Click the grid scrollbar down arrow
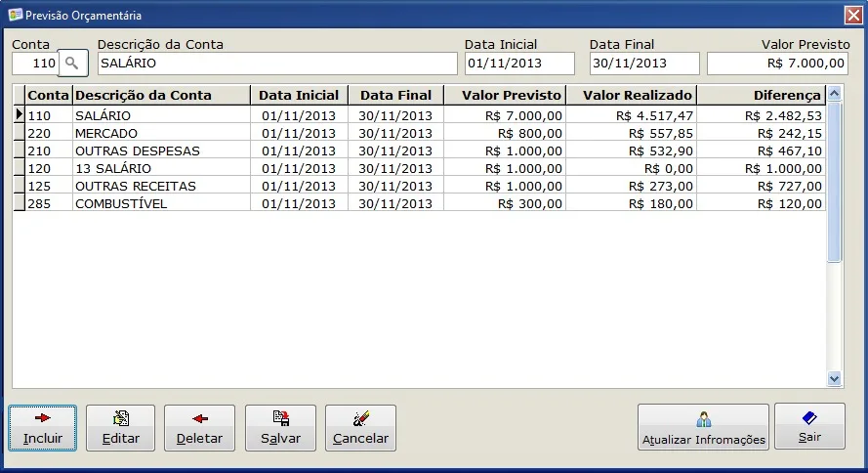 (834, 379)
